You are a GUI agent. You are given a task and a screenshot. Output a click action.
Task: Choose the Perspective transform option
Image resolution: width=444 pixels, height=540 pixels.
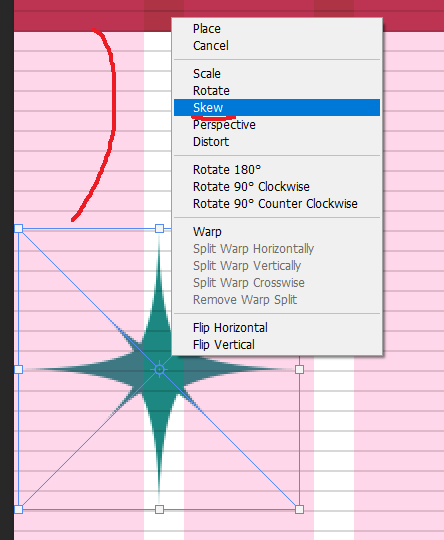(277, 125)
